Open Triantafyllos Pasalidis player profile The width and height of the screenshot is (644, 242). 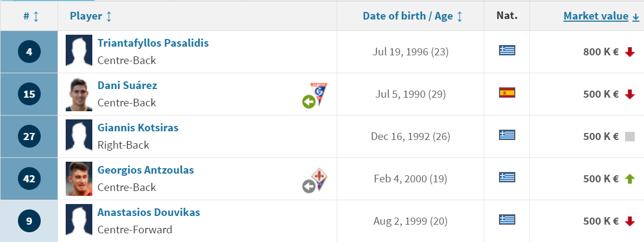(x=153, y=43)
